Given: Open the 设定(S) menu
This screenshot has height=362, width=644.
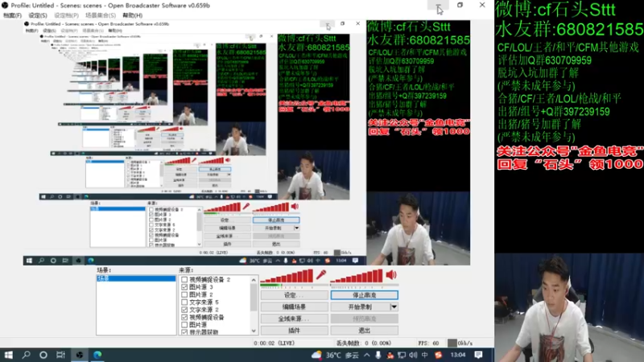Looking at the screenshot, I should coord(38,15).
